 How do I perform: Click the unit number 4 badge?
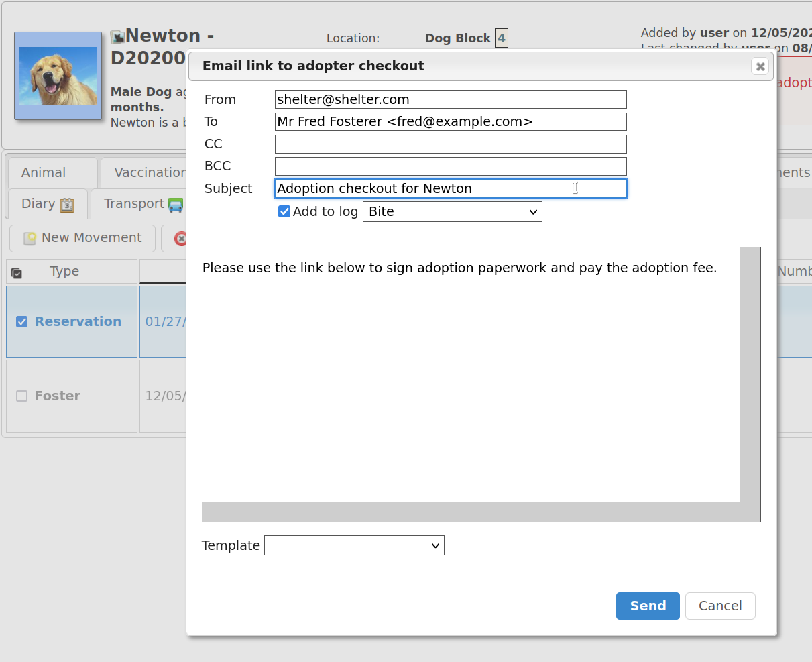[x=501, y=38]
